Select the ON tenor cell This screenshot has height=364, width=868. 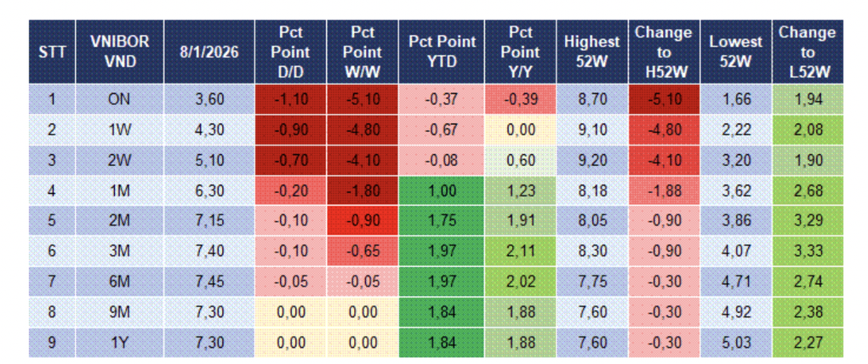(118, 100)
